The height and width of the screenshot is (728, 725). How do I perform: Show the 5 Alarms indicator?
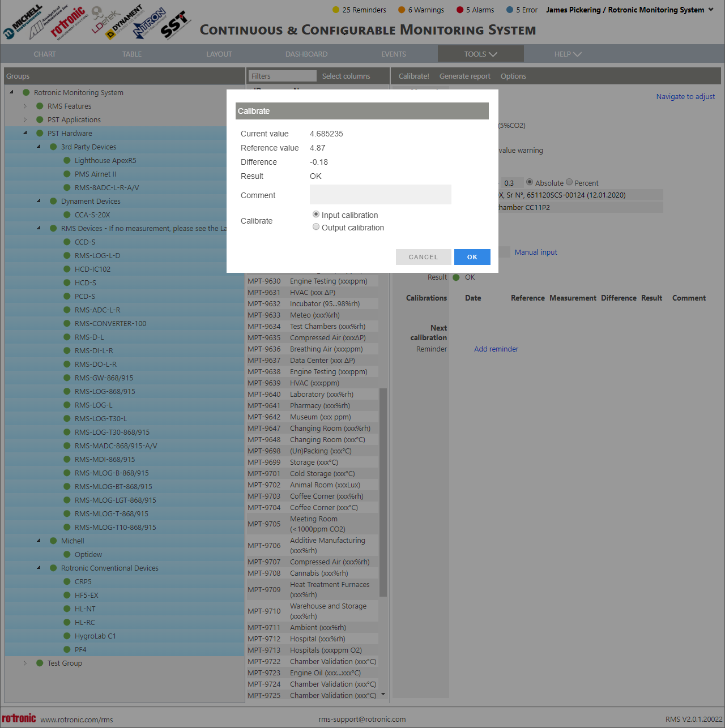pyautogui.click(x=475, y=10)
